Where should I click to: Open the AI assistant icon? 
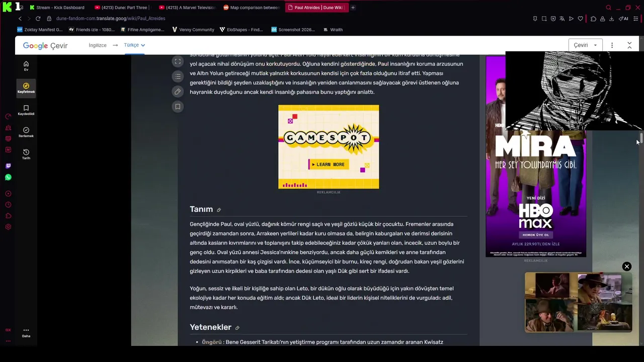(623, 19)
